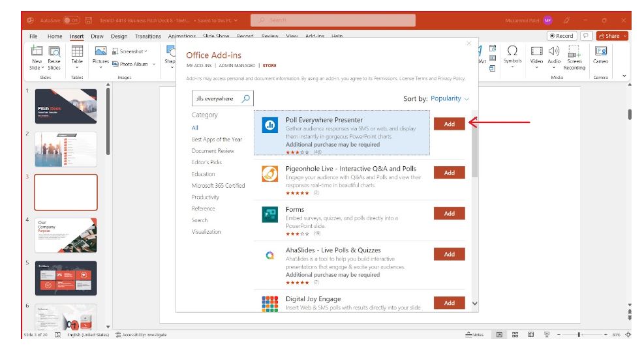Toggle the AutoSave switch
The width and height of the screenshot is (644, 346).
pos(71,20)
